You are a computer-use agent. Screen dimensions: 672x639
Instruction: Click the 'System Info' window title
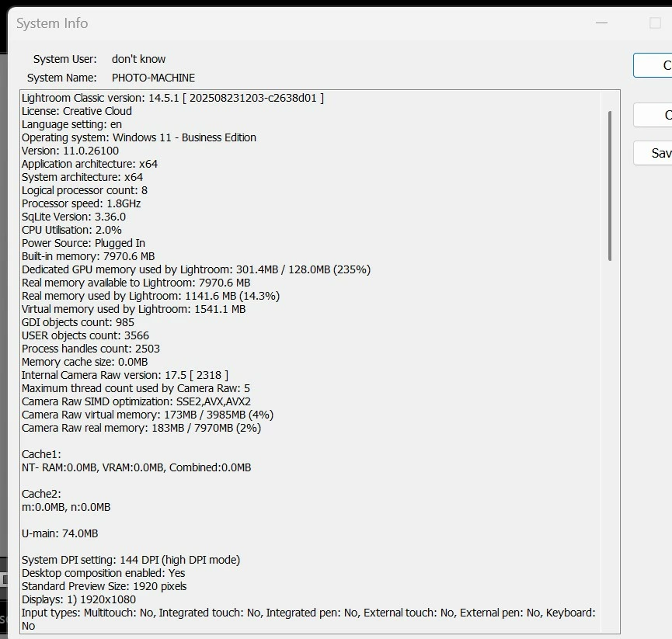(52, 23)
